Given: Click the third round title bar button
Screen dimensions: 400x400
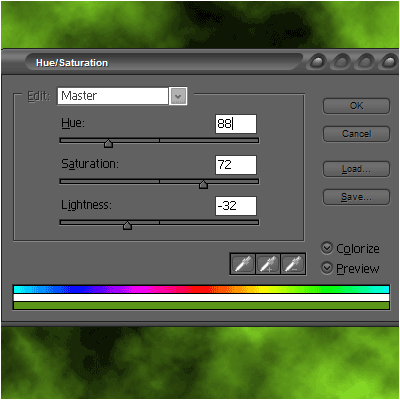Looking at the screenshot, I should click(x=365, y=62).
